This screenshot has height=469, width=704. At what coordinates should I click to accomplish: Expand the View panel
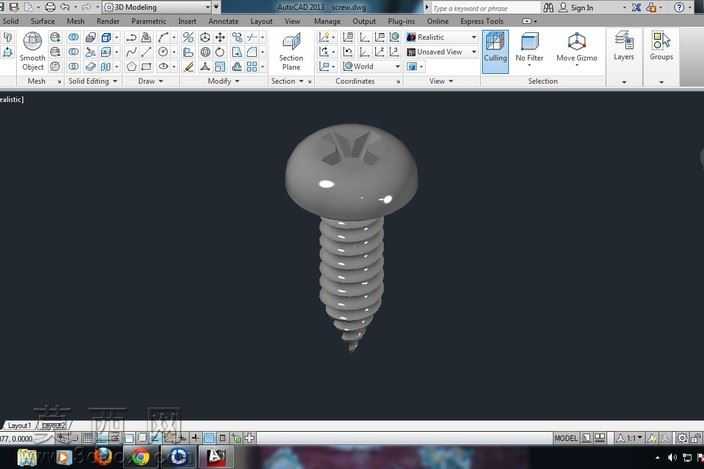point(441,81)
